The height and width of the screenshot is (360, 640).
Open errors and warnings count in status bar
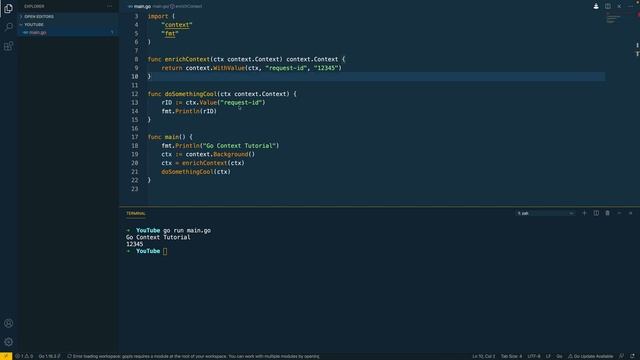coord(24,356)
